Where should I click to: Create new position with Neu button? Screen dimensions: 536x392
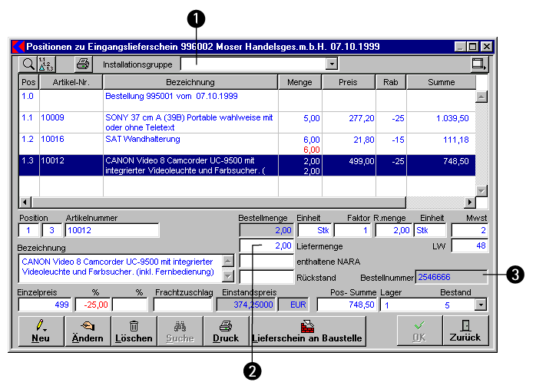click(41, 331)
